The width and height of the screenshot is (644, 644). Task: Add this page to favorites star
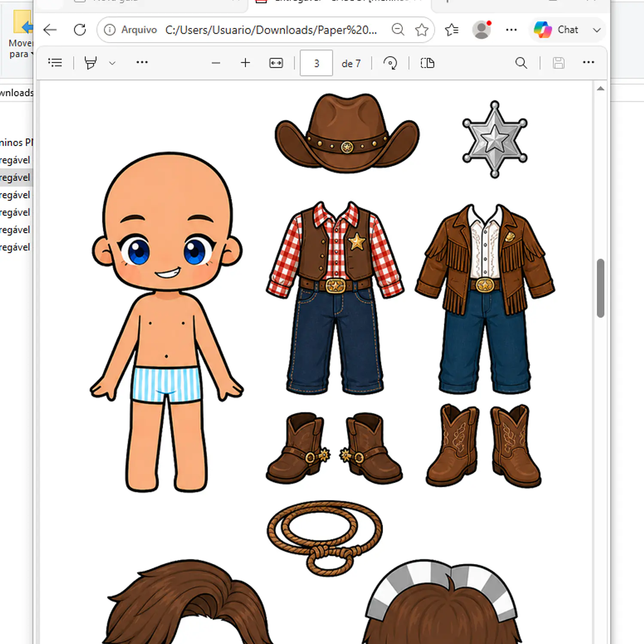pos(422,30)
